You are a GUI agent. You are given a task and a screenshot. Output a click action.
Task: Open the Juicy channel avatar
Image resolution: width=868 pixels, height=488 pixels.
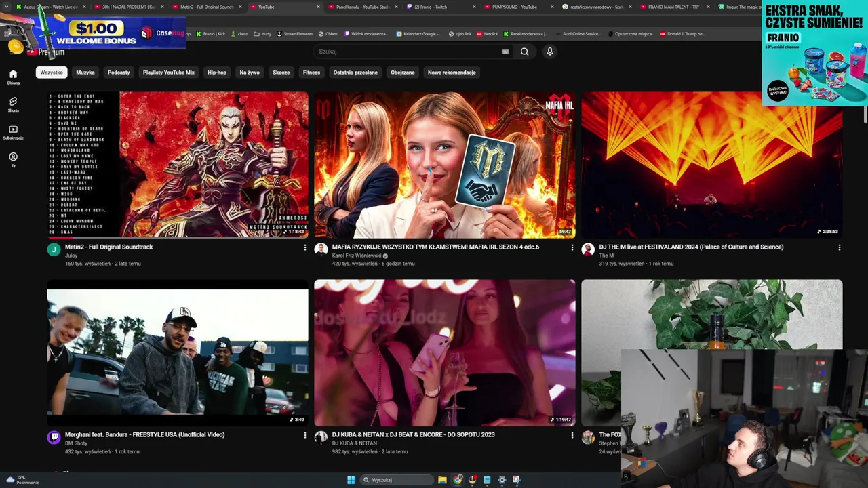point(54,249)
